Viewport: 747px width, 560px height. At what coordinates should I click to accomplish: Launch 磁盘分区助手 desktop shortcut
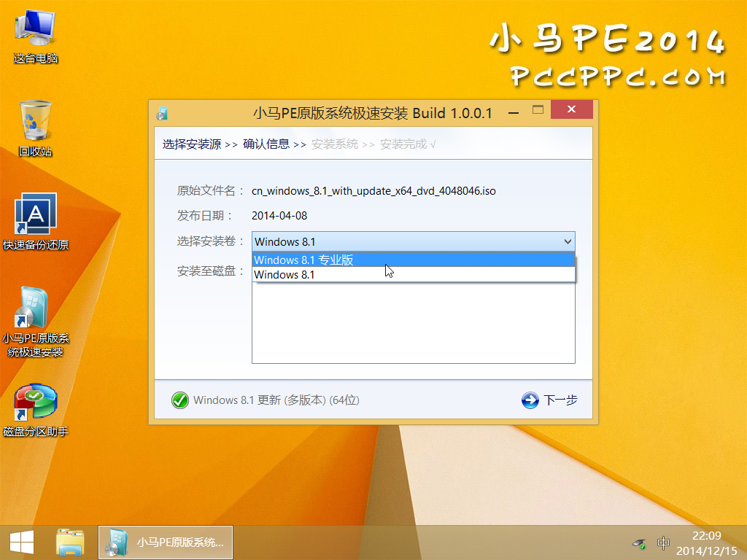(35, 411)
